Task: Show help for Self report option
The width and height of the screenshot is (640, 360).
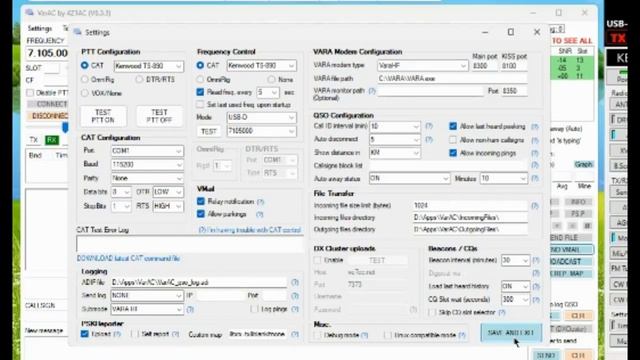Action: point(176,334)
